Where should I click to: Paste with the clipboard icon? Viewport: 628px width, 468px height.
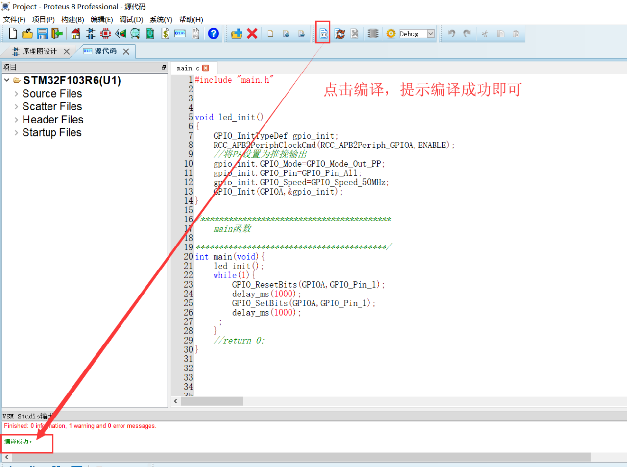(516, 34)
